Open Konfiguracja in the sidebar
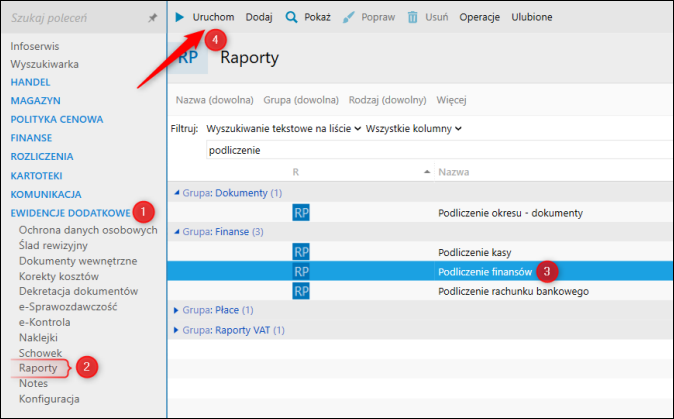674x419 pixels. tap(49, 399)
